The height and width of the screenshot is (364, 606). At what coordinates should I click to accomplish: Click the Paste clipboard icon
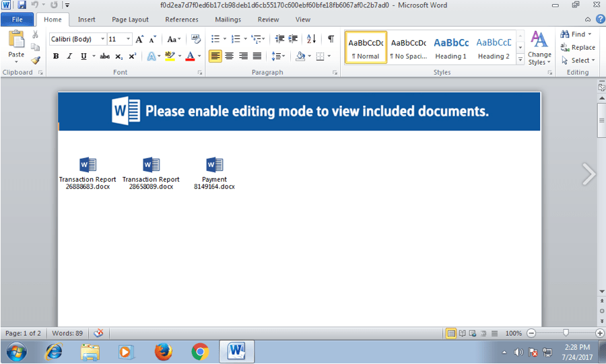[x=16, y=39]
